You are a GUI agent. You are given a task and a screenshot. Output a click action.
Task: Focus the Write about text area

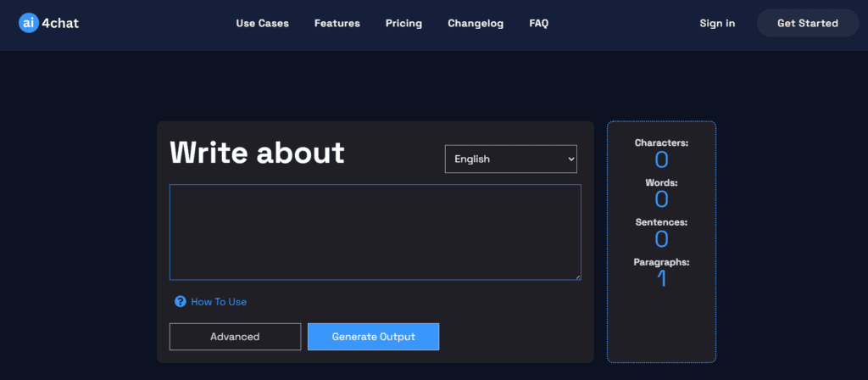376,232
